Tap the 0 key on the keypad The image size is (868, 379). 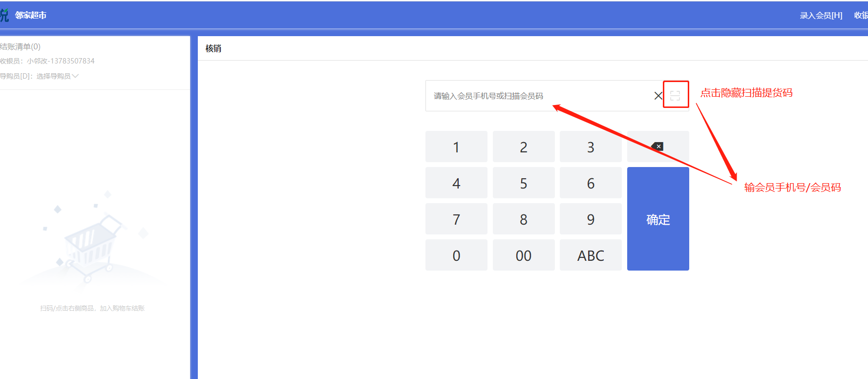456,255
